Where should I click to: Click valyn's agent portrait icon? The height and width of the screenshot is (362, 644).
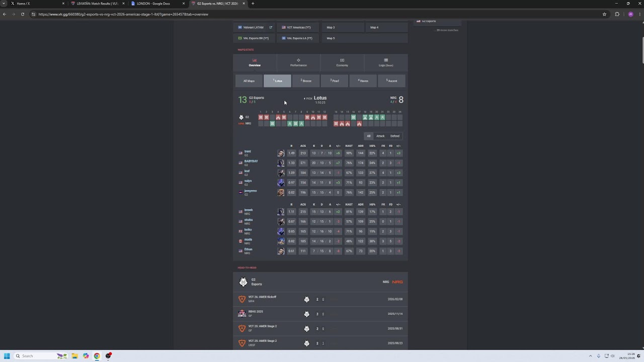pyautogui.click(x=281, y=183)
